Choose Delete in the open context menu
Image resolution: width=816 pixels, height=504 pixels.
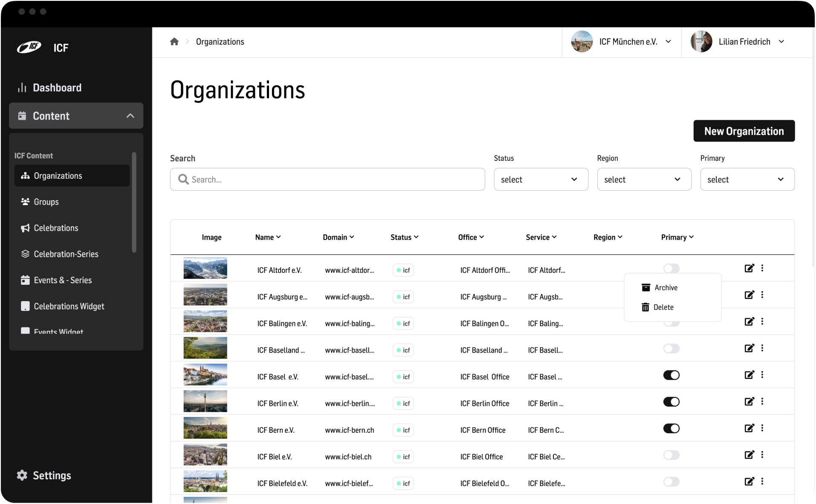pyautogui.click(x=664, y=307)
